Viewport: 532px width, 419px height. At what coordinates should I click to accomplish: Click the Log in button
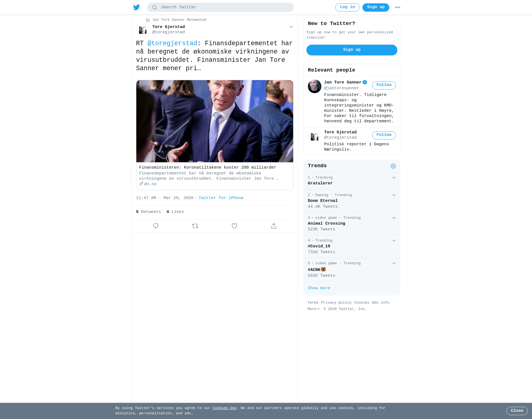pyautogui.click(x=347, y=7)
